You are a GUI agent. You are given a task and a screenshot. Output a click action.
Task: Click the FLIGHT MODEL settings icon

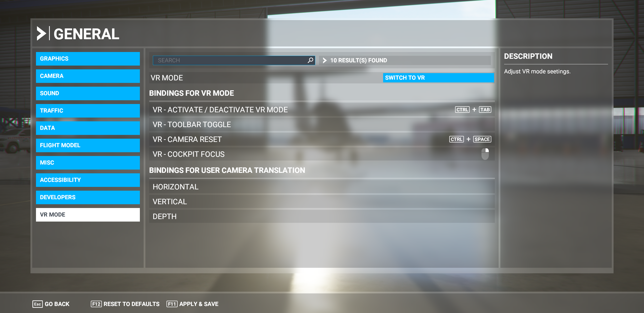pos(87,145)
